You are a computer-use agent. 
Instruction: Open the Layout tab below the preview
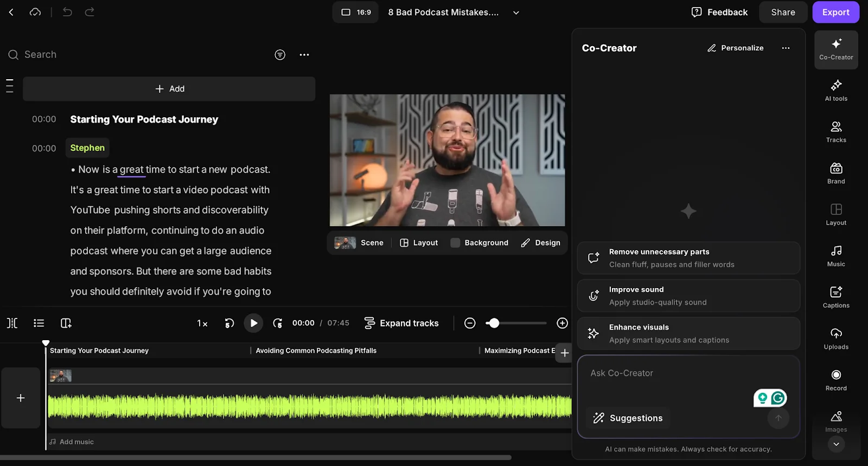(419, 242)
